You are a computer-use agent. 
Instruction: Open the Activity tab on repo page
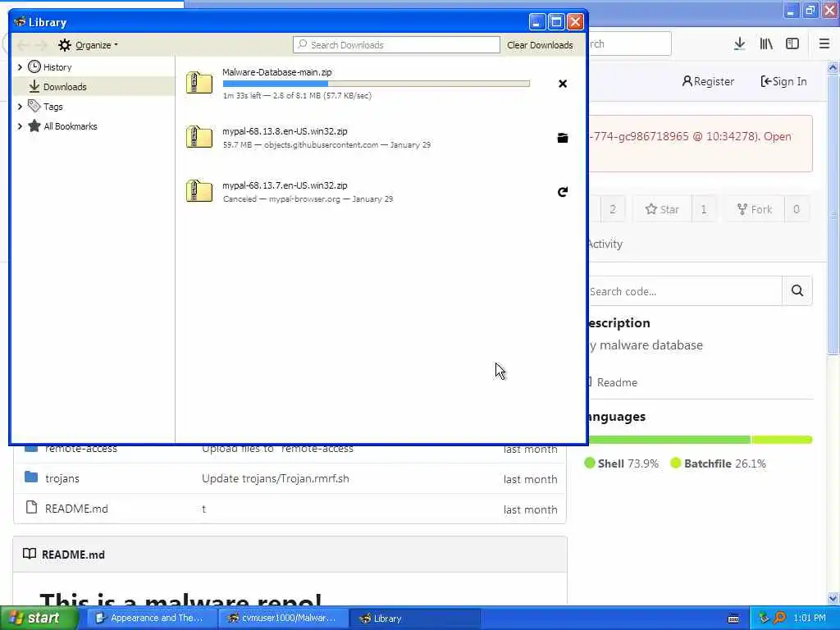pyautogui.click(x=605, y=244)
